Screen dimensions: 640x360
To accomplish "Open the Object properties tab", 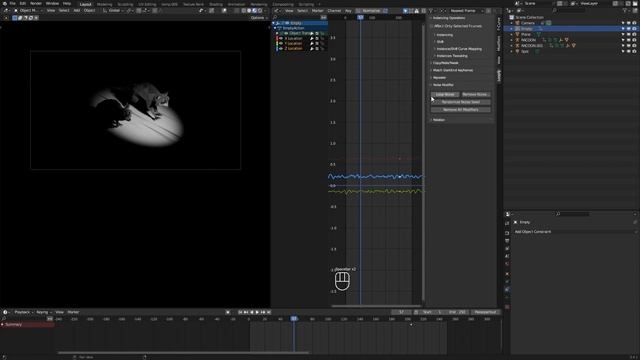I will pos(507,274).
